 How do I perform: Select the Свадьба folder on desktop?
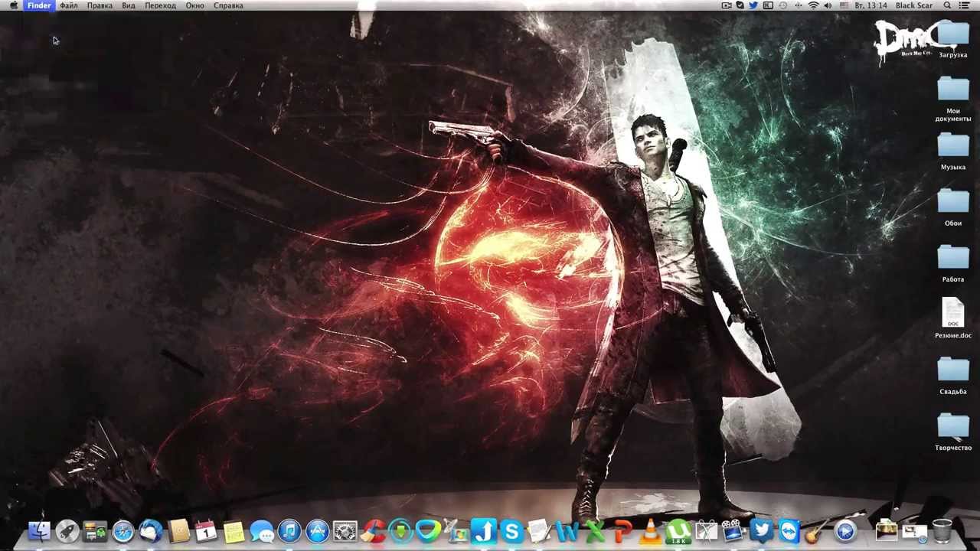pos(953,376)
